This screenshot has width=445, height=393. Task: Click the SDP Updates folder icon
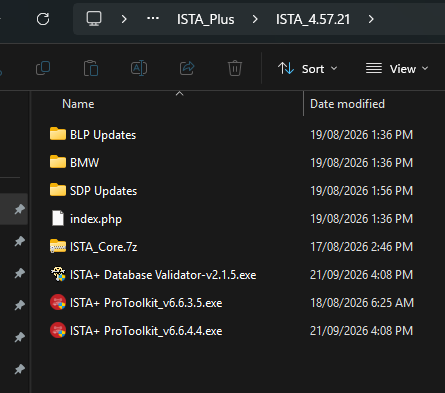point(58,190)
